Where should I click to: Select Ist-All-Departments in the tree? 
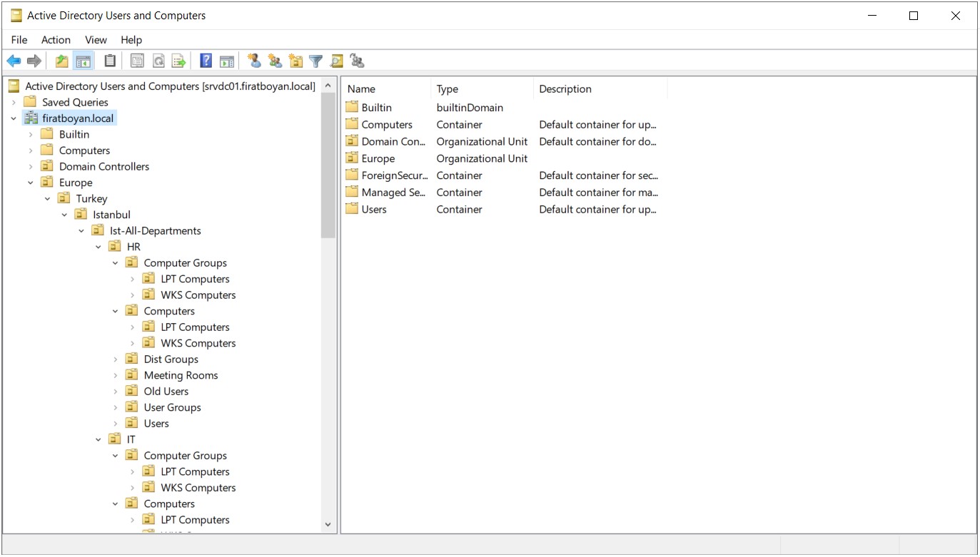(155, 230)
